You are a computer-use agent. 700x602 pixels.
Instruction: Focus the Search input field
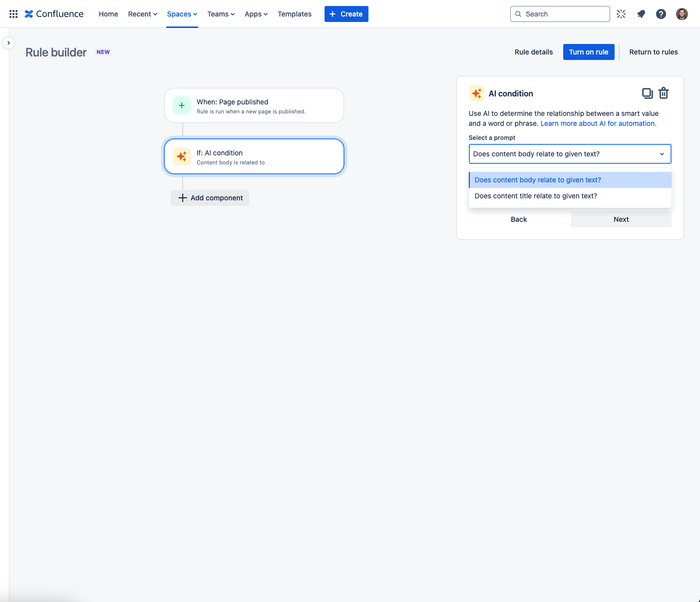(x=560, y=14)
